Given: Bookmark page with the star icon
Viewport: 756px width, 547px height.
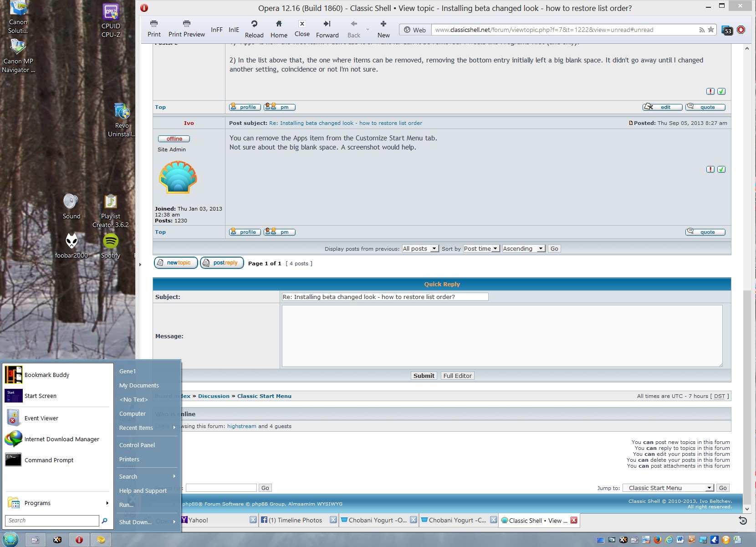Looking at the screenshot, I should 710,30.
